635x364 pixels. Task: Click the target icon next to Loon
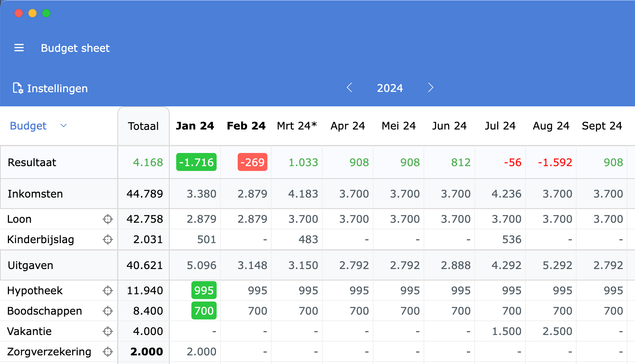coord(108,219)
